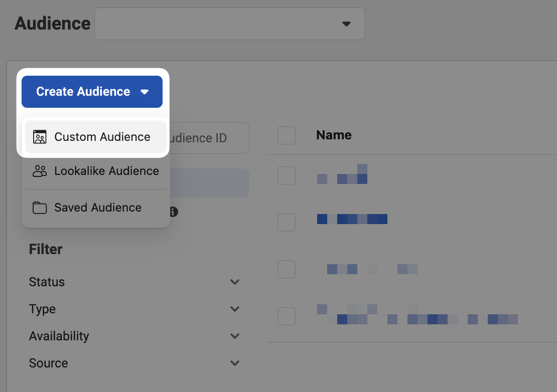Click the info icon above Filter

point(174,212)
